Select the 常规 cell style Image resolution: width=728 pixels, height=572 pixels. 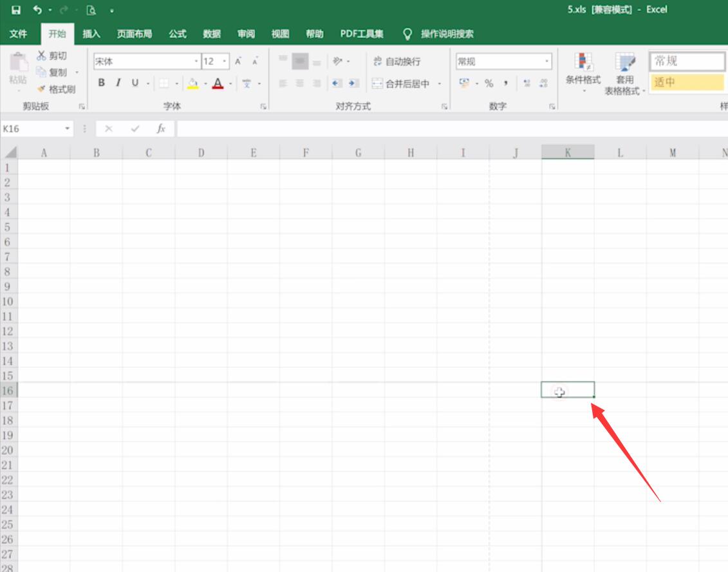(x=687, y=61)
